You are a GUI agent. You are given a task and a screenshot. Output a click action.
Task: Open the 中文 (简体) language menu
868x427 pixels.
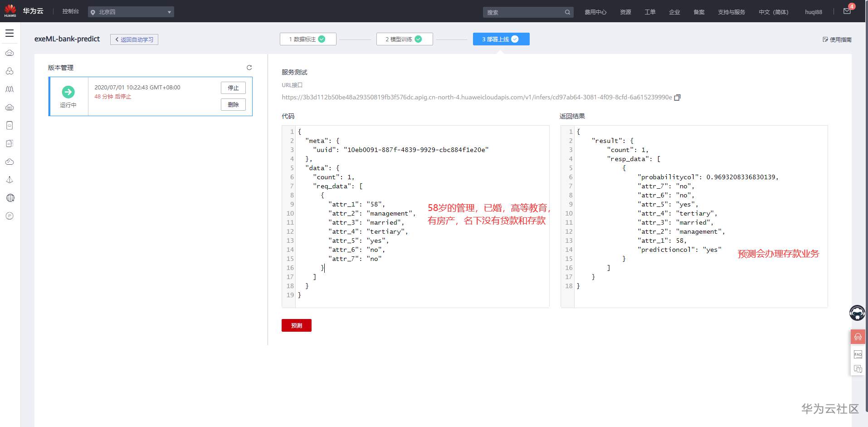[x=774, y=12]
